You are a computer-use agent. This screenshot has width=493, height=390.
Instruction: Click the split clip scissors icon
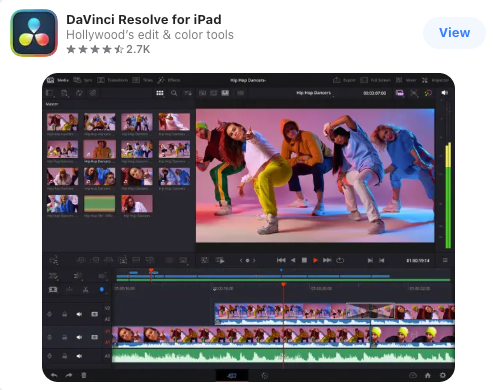[x=85, y=290]
